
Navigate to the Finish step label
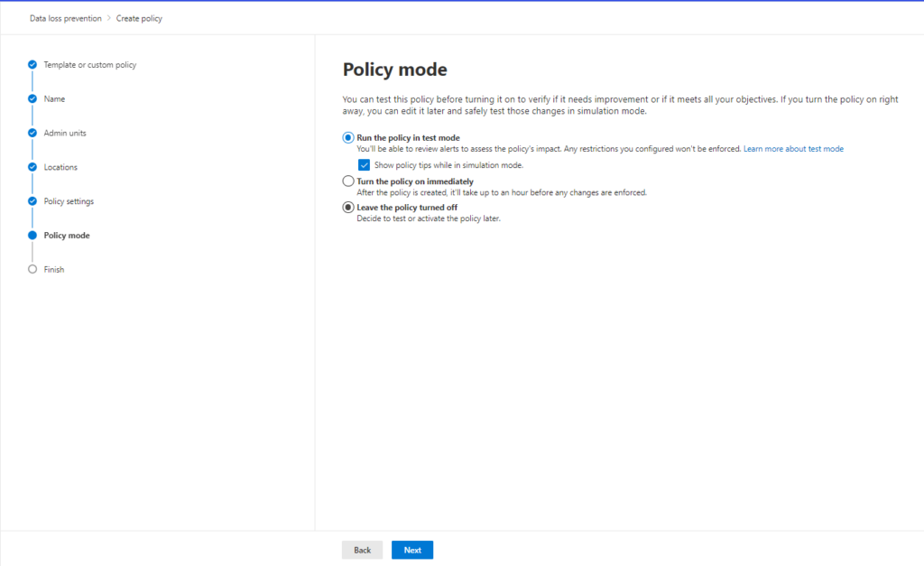pyautogui.click(x=54, y=269)
